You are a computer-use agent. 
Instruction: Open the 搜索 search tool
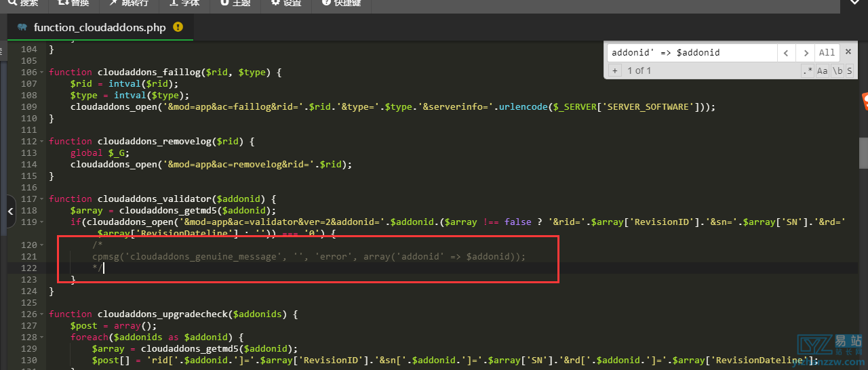(23, 3)
